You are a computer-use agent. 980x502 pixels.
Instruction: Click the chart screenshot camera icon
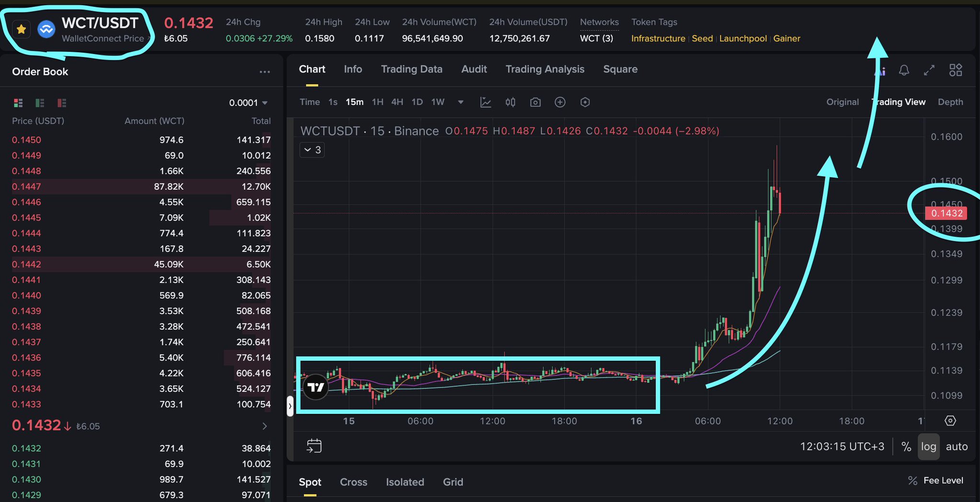[x=535, y=102]
